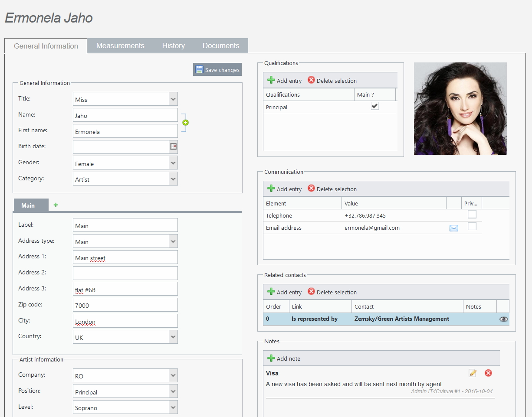The width and height of the screenshot is (532, 417).
Task: Click the Visa note title
Action: click(x=272, y=373)
